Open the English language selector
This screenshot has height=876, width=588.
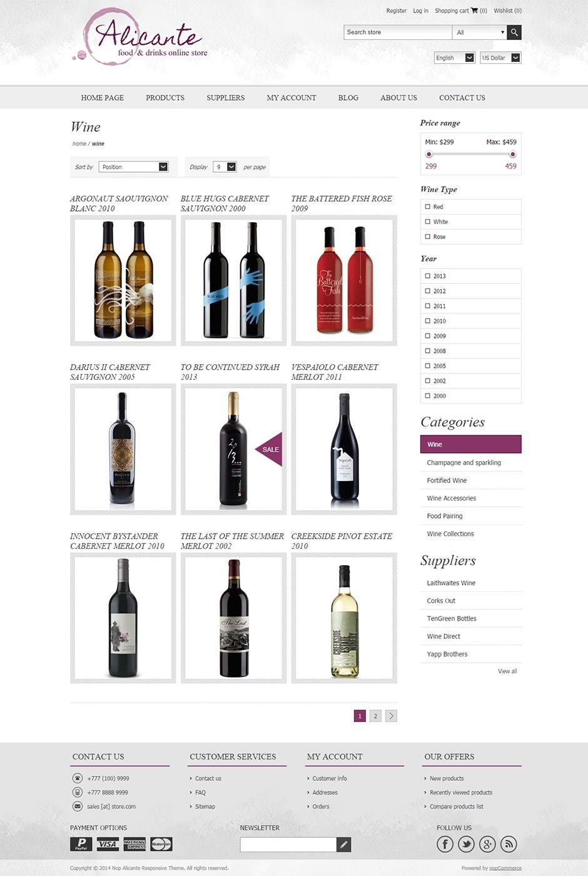(455, 58)
